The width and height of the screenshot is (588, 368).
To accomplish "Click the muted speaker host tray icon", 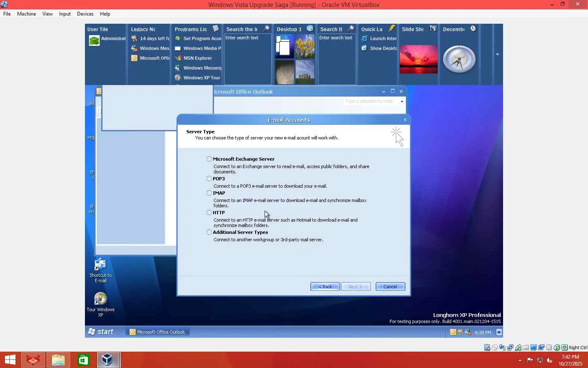I will coord(550,360).
